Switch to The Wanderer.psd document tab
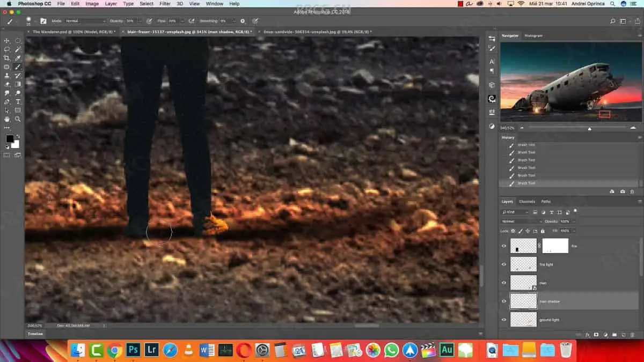This screenshot has height=362, width=644. [74, 32]
